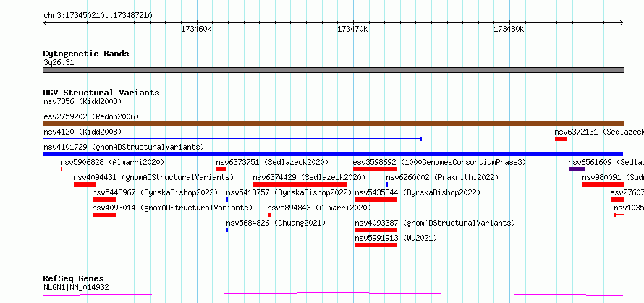644x303 pixels.
Task: Click the thick blue nsv4101729 variant bar
Action: [333, 154]
